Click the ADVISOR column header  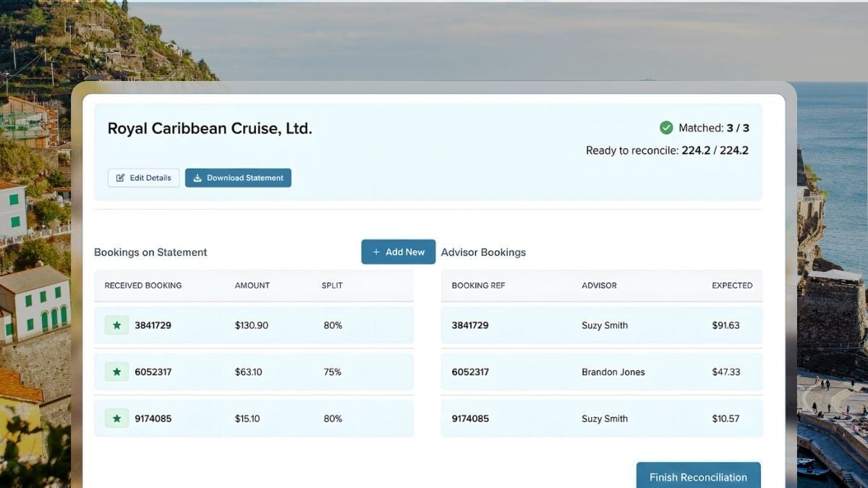[x=600, y=286]
